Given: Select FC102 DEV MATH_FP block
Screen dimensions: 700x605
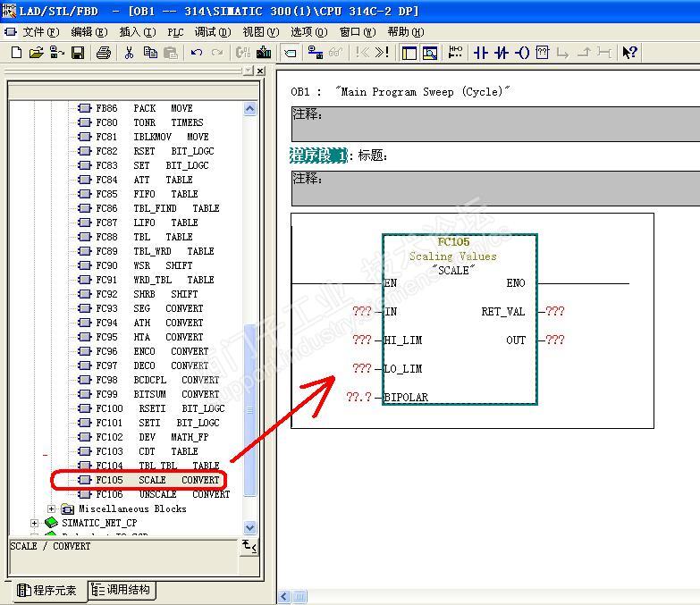Looking at the screenshot, I should tap(143, 437).
